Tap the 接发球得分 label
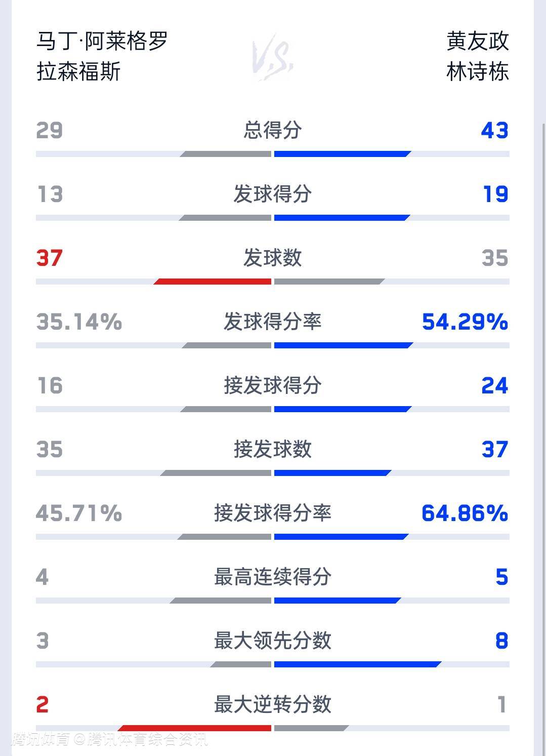 (273, 385)
